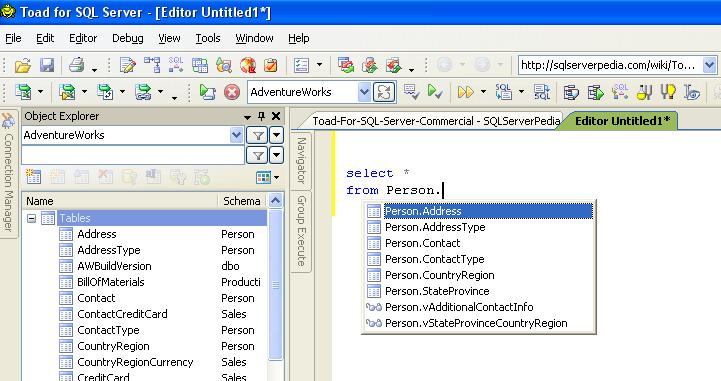This screenshot has width=721, height=381.
Task: Click the light bulb advice icon
Action: pos(668,92)
